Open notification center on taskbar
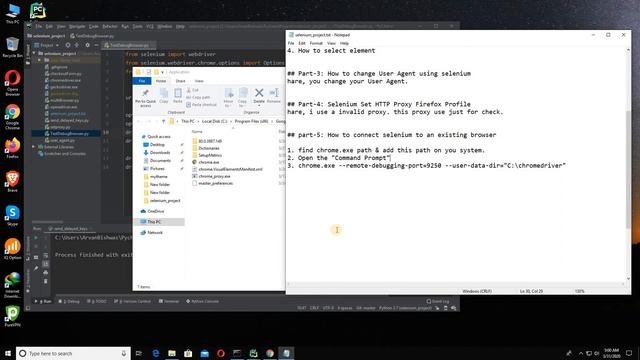The height and width of the screenshot is (360, 640). tap(629, 353)
